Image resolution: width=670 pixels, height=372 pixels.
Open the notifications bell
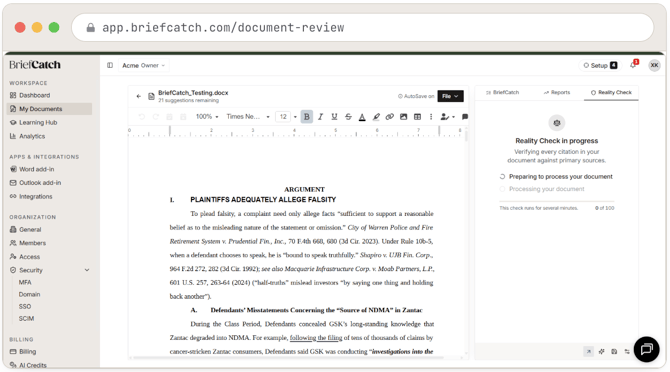click(634, 65)
